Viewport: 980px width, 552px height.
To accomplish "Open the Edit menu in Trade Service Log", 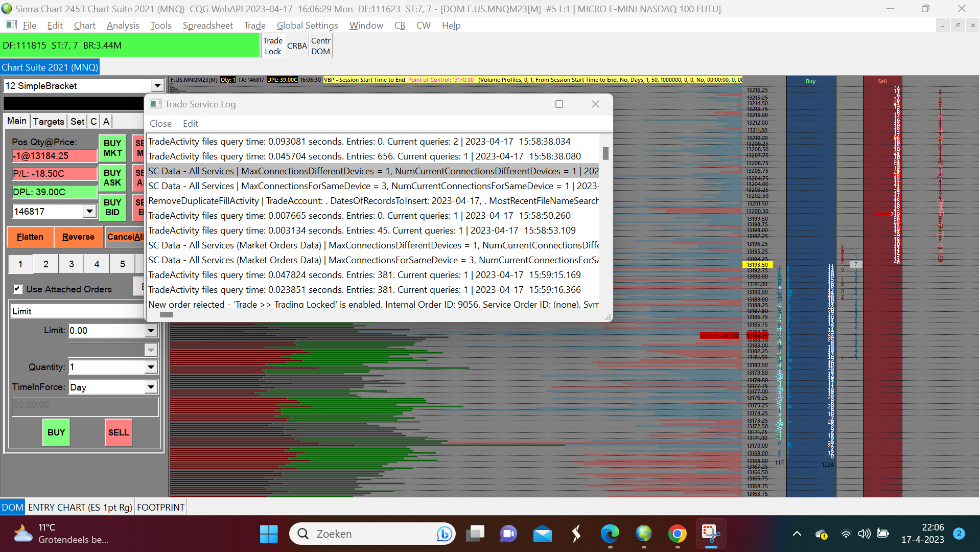I will click(x=191, y=124).
